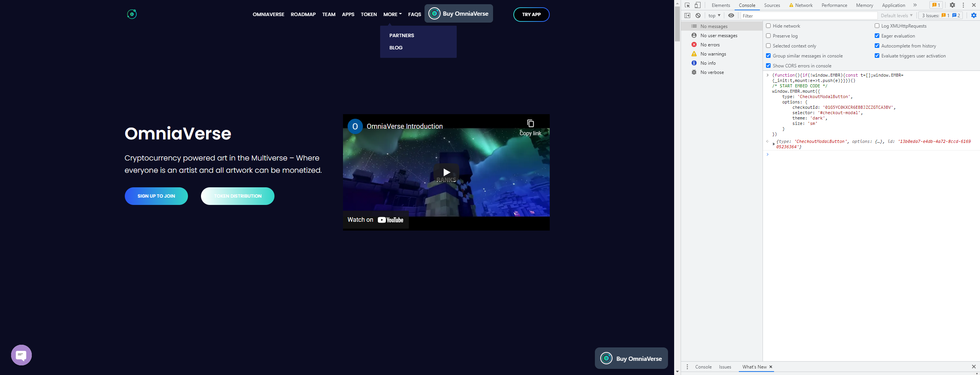Expand more DevTools tabs chevron
The width and height of the screenshot is (980, 375).
tap(915, 5)
